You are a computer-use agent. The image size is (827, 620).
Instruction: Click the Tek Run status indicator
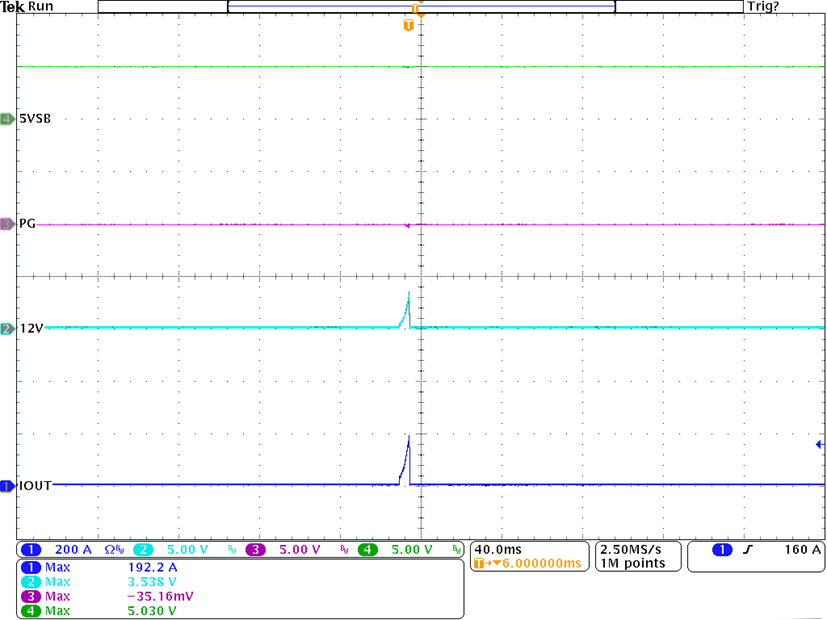point(28,7)
